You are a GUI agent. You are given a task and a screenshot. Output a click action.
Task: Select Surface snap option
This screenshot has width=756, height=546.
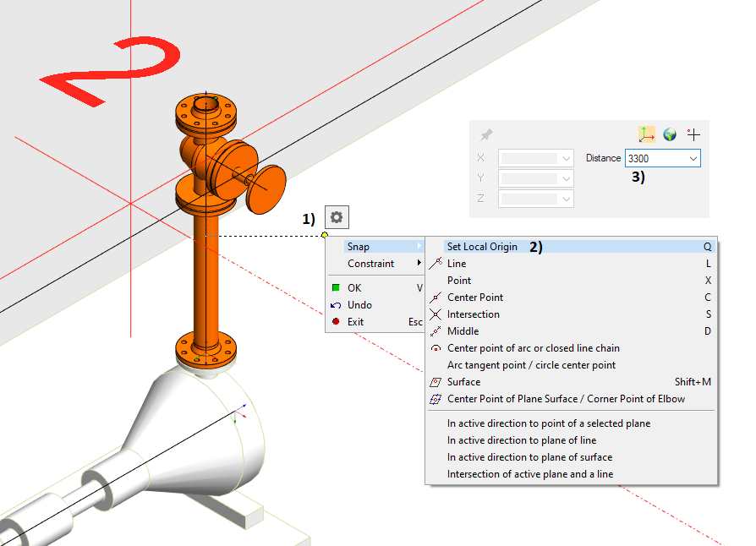coord(463,382)
